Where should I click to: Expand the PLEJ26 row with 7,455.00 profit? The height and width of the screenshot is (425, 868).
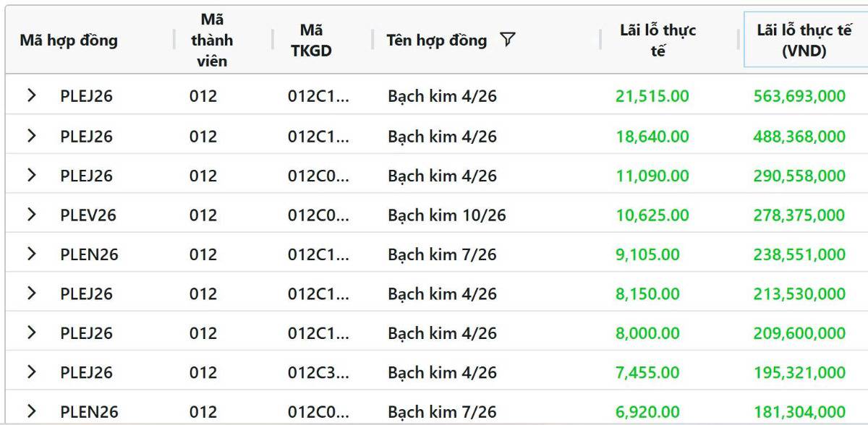coord(31,372)
